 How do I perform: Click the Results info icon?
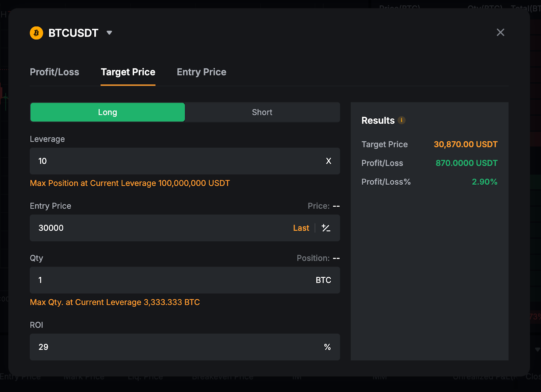tap(401, 120)
